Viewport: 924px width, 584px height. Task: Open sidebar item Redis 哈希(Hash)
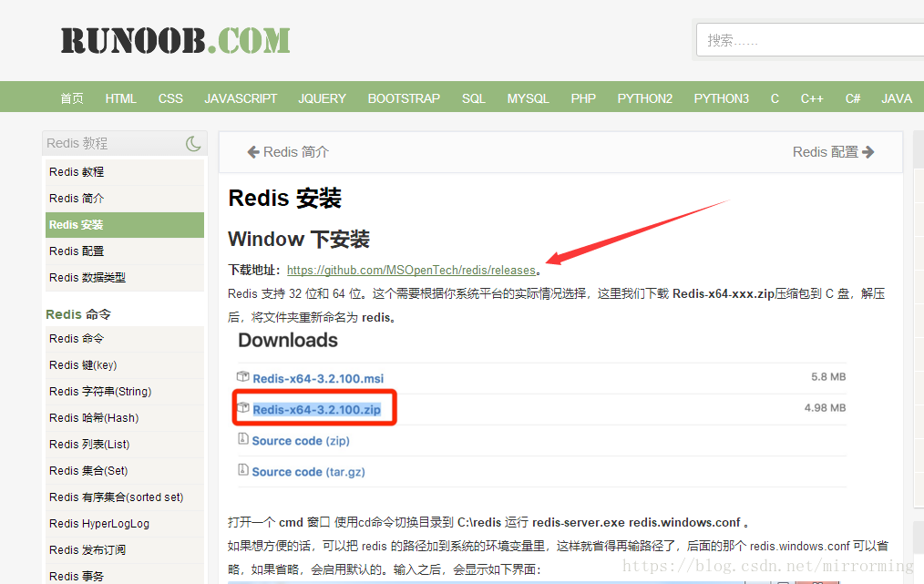click(124, 418)
